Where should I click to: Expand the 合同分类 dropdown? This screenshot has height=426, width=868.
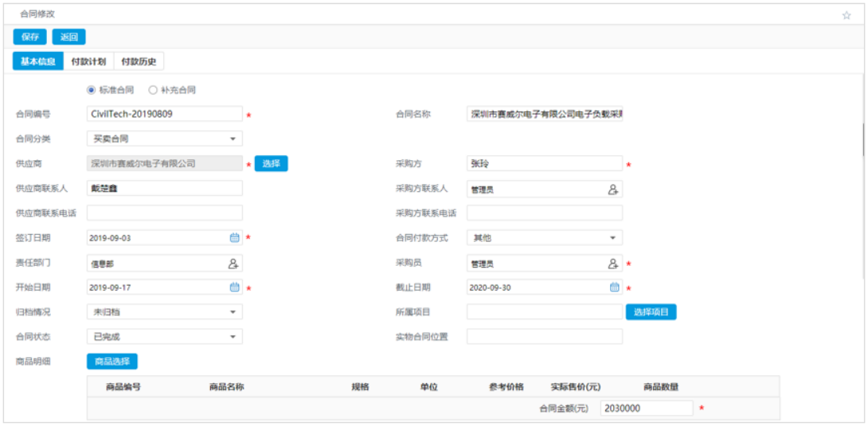233,139
